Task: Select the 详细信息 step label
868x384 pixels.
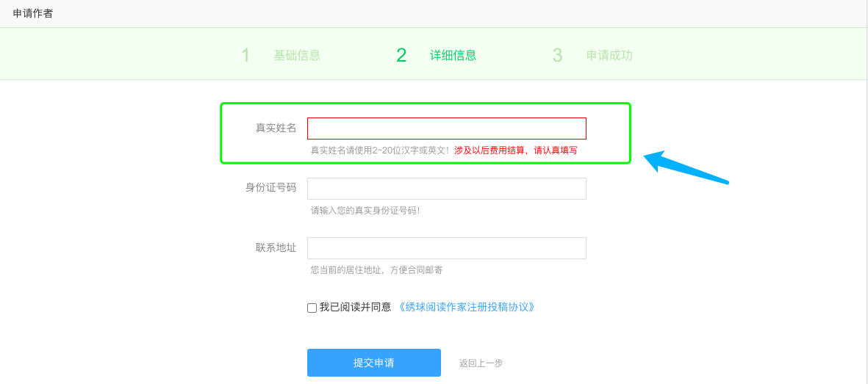Action: click(453, 55)
